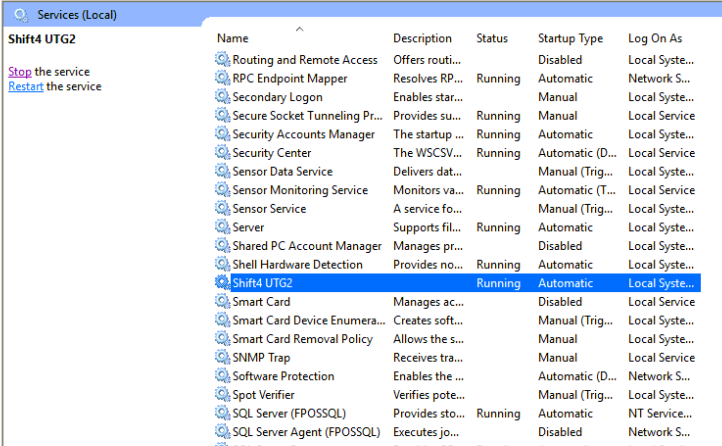This screenshot has height=446, width=722.
Task: Select the Secondary Logon service gear icon
Action: pyautogui.click(x=222, y=97)
